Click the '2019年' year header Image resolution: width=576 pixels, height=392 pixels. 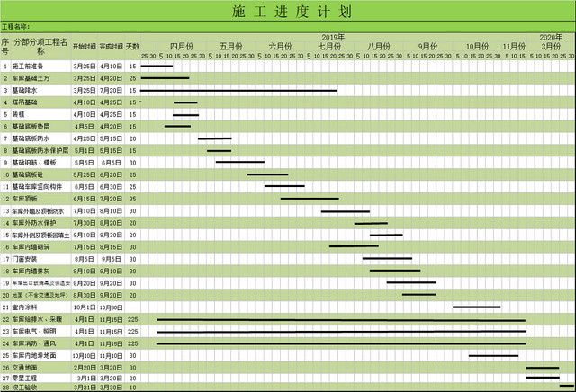[x=333, y=37]
